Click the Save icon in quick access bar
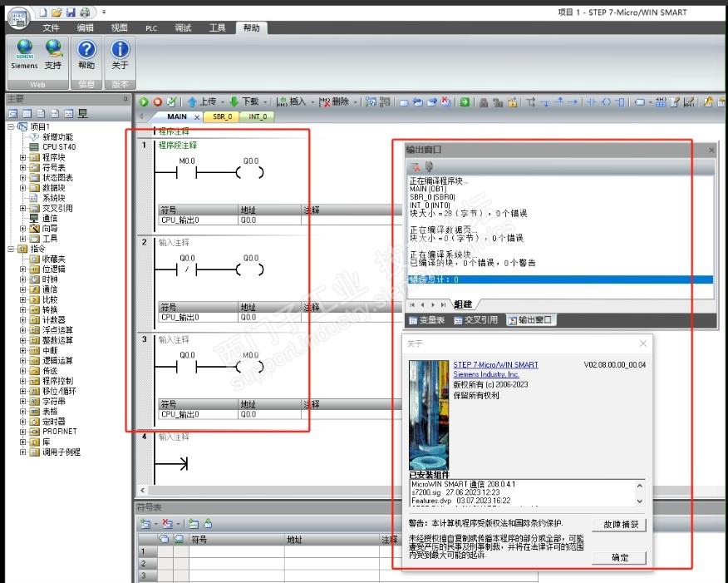 coord(71,12)
